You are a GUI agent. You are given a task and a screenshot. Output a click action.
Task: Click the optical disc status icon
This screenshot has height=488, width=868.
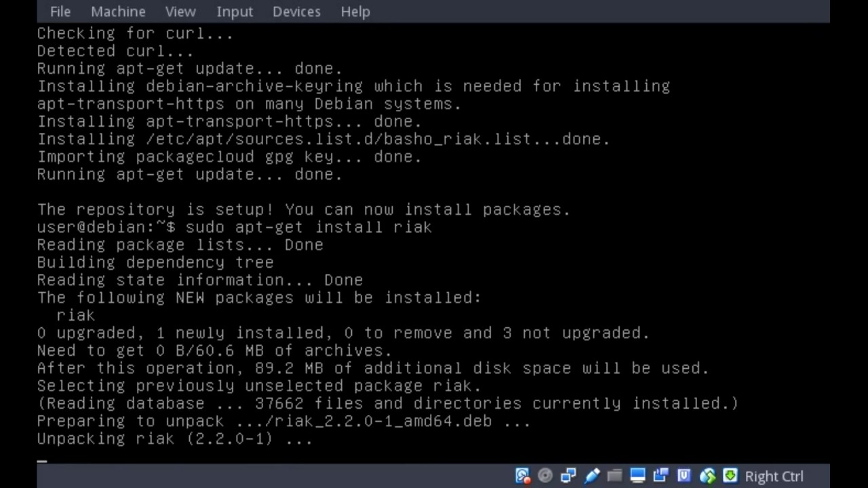click(545, 476)
